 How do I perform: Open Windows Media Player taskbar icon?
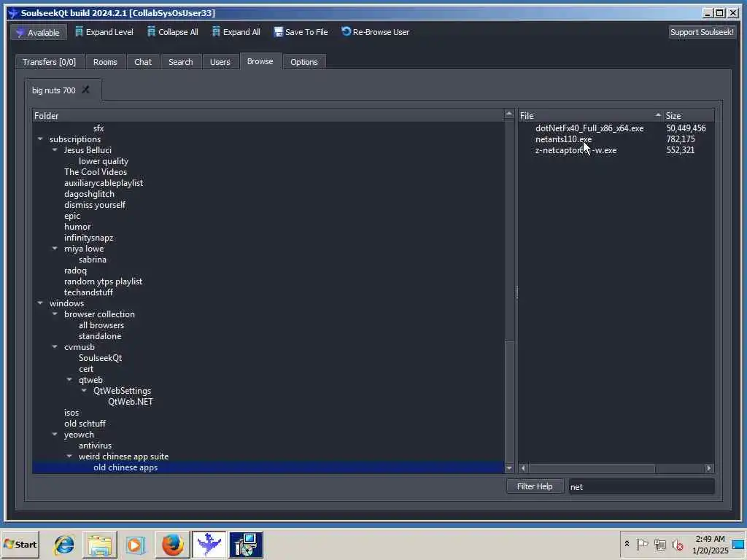click(x=135, y=544)
